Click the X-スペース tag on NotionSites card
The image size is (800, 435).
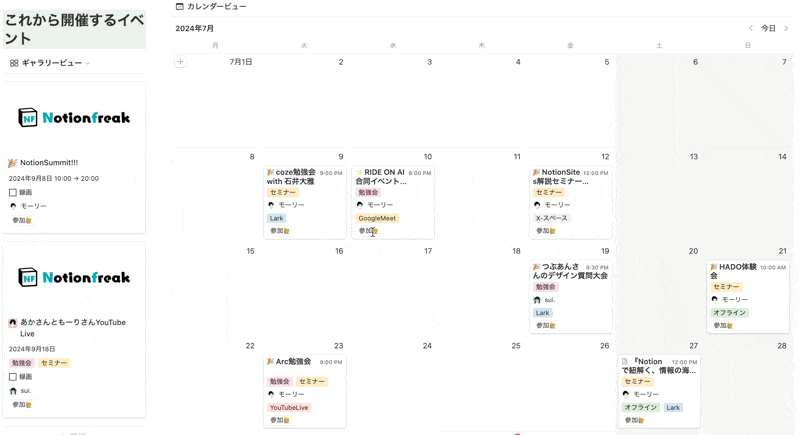click(551, 218)
